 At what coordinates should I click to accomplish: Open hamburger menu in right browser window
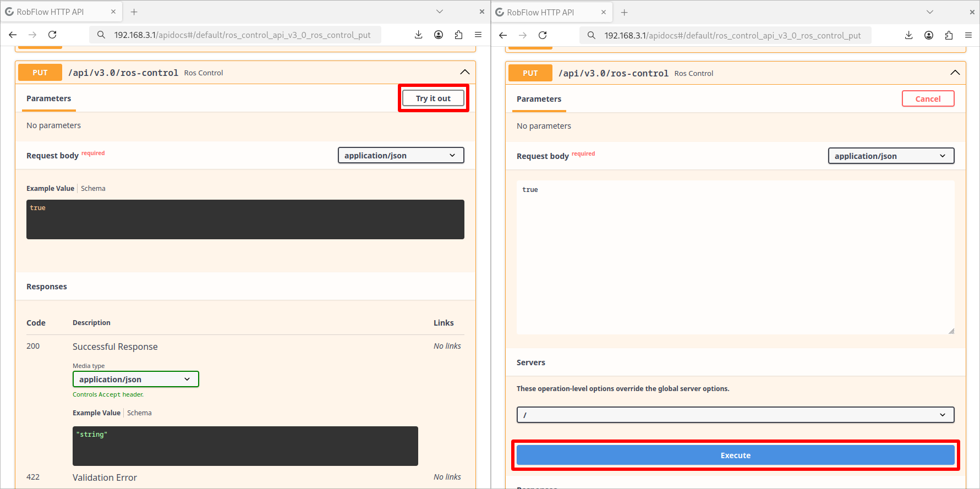point(968,35)
